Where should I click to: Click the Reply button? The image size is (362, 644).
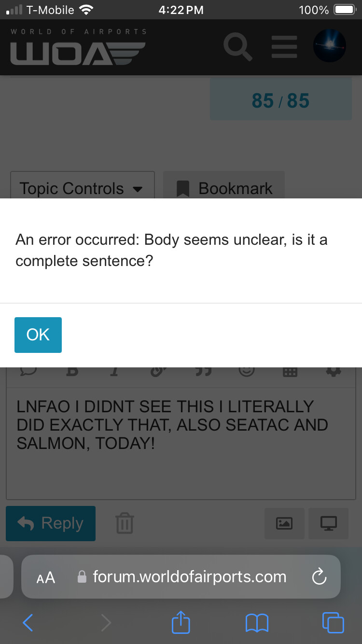coord(51,523)
